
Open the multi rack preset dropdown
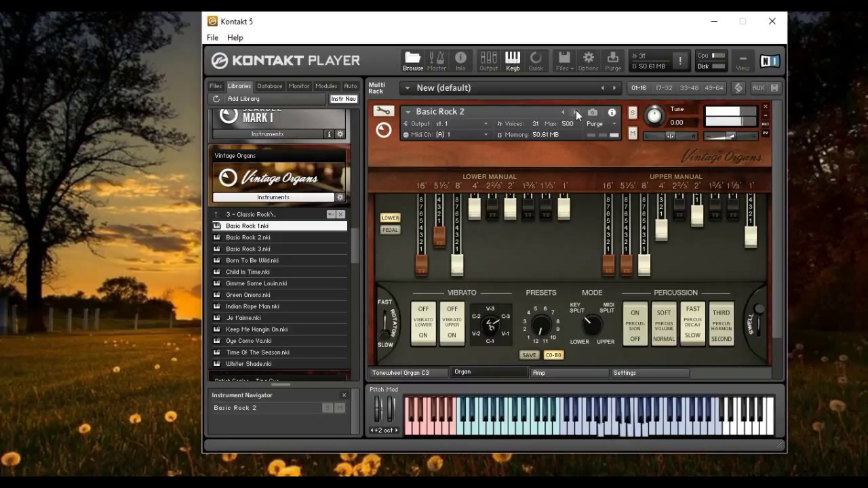[x=407, y=88]
